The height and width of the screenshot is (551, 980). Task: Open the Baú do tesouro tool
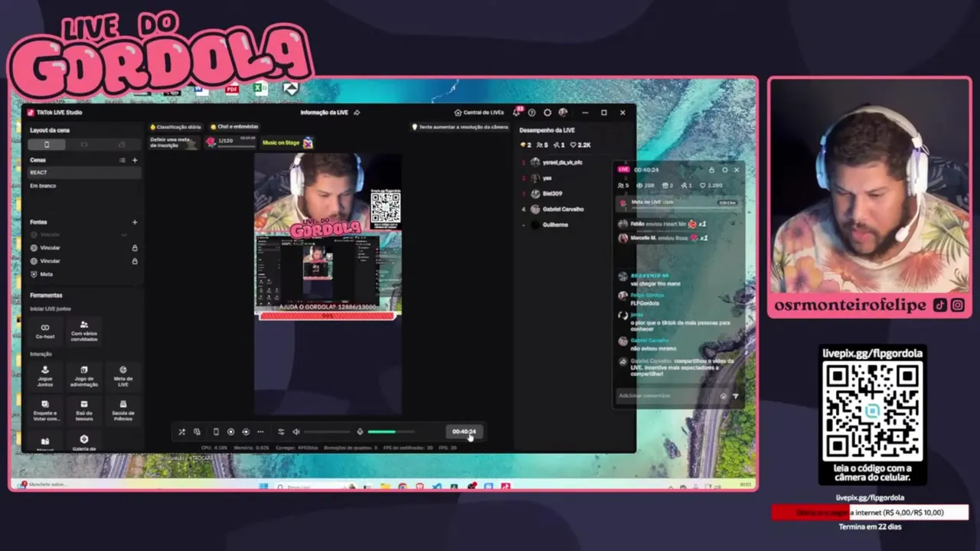point(84,410)
